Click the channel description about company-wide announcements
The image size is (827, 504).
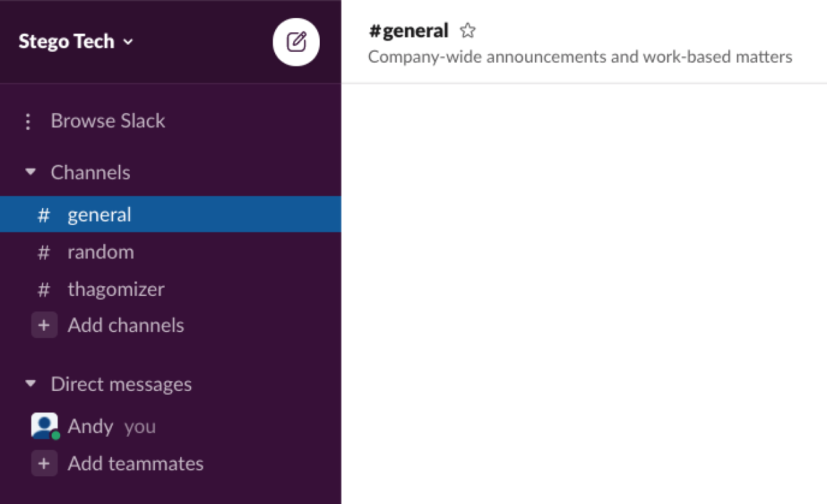(x=580, y=57)
